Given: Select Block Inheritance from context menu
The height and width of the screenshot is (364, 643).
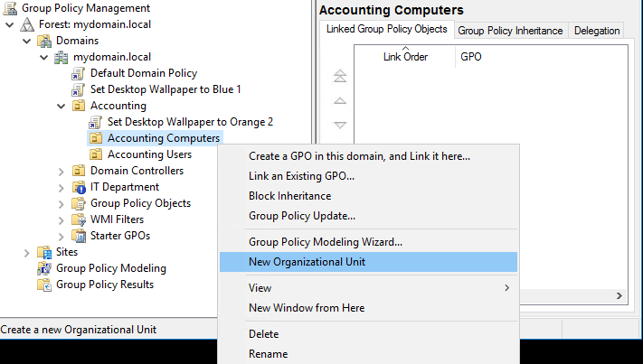Looking at the screenshot, I should [368, 196].
